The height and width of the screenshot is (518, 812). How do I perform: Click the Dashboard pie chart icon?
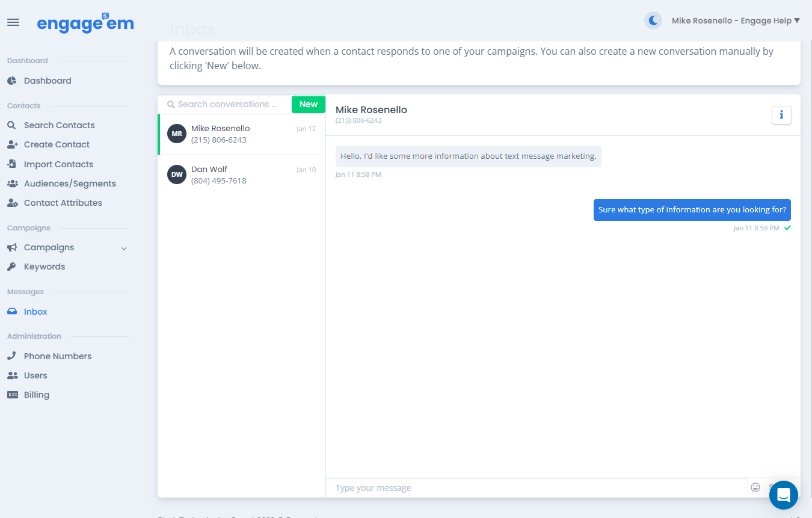tap(12, 81)
